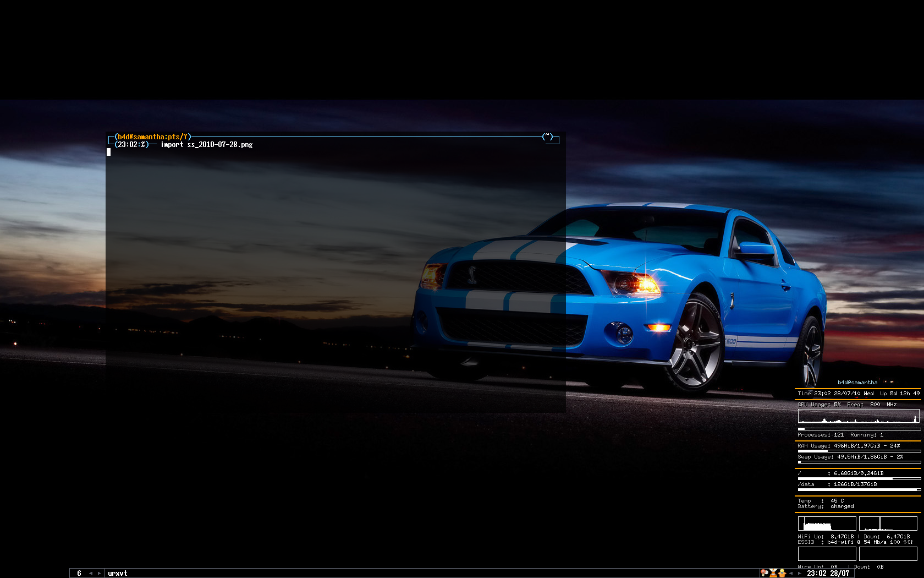The image size is (924, 578).
Task: Click the empty wired upload graph box
Action: (827, 553)
